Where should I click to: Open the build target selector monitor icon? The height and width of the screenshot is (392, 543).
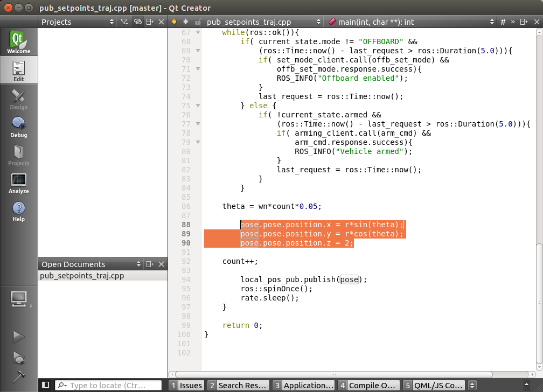[x=19, y=298]
